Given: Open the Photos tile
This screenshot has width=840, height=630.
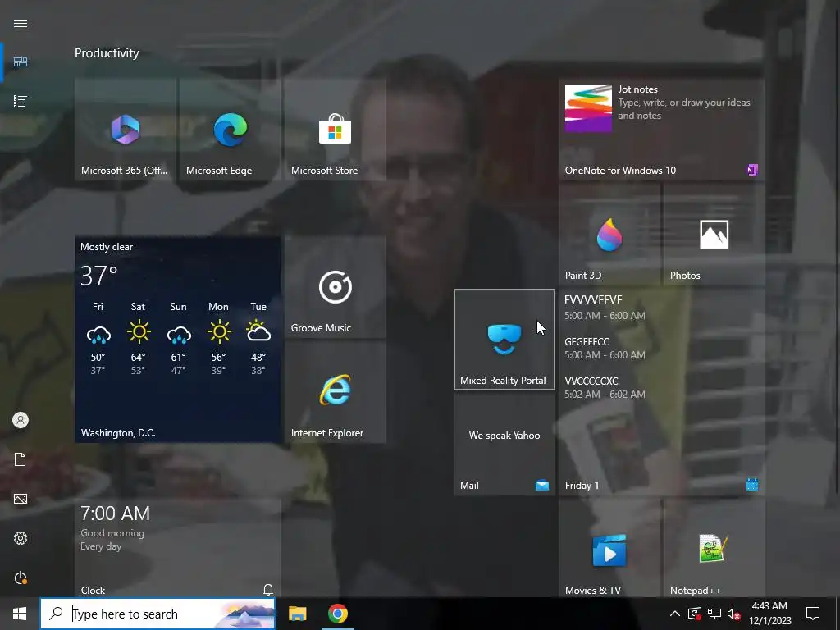Looking at the screenshot, I should [714, 234].
